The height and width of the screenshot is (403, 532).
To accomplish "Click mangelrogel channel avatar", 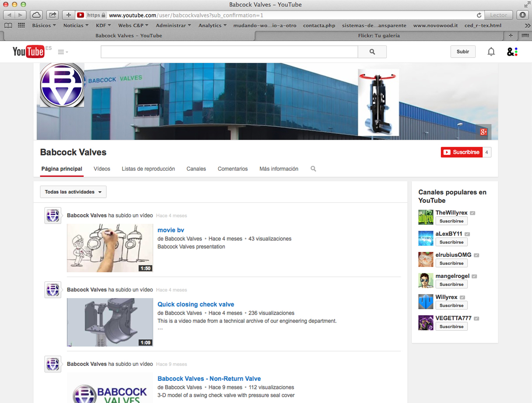I will tap(426, 280).
